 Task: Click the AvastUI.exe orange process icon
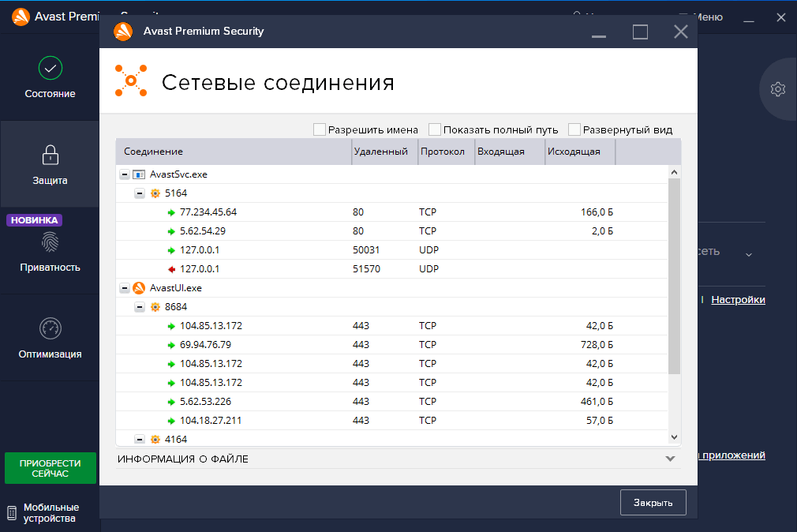(x=139, y=288)
